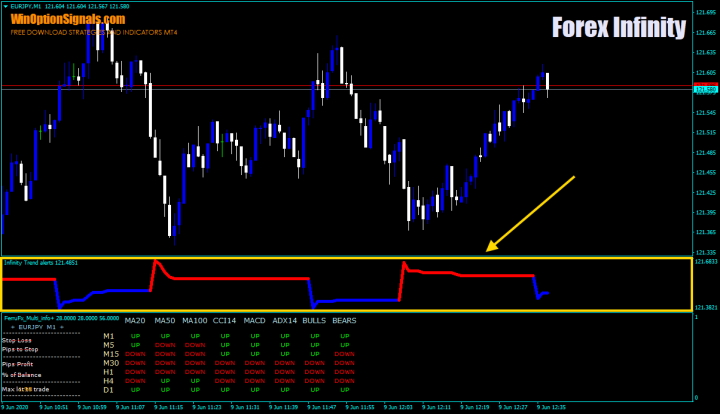
Task: Click the FerruFx_Multi_info+ indicator label
Action: [x=62, y=318]
